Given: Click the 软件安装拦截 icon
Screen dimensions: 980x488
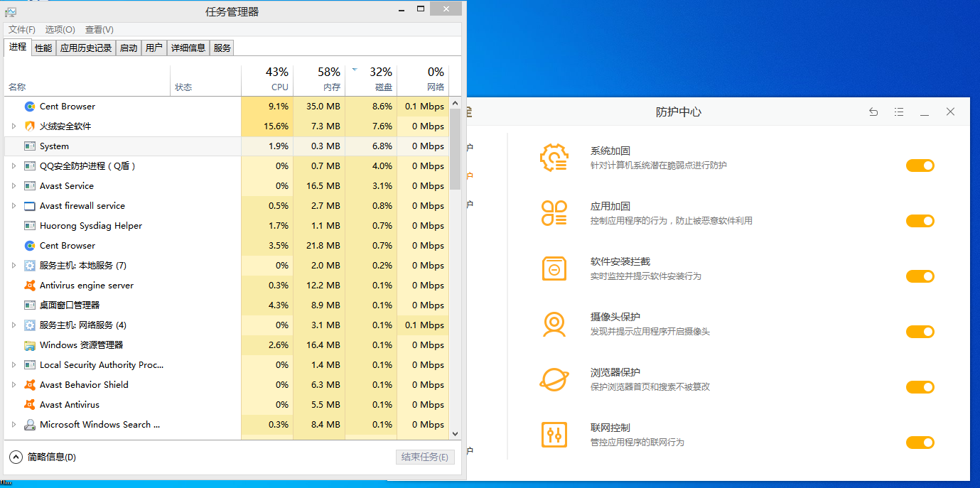Looking at the screenshot, I should 554,269.
